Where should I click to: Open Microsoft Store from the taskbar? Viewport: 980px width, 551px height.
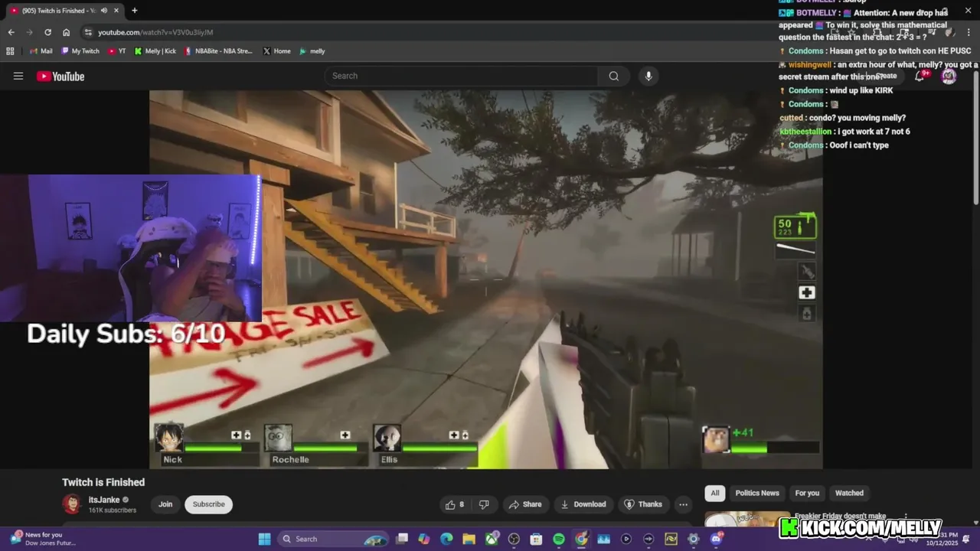[x=536, y=539]
